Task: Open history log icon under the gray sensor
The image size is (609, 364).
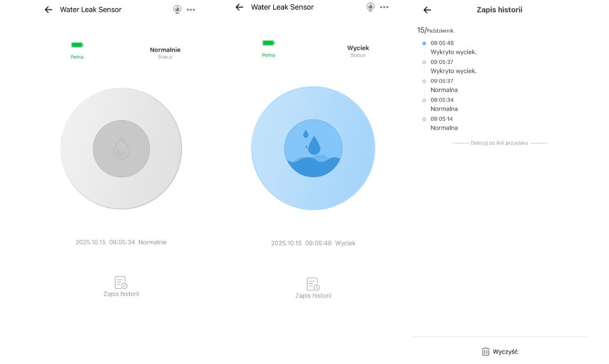Action: [121, 283]
